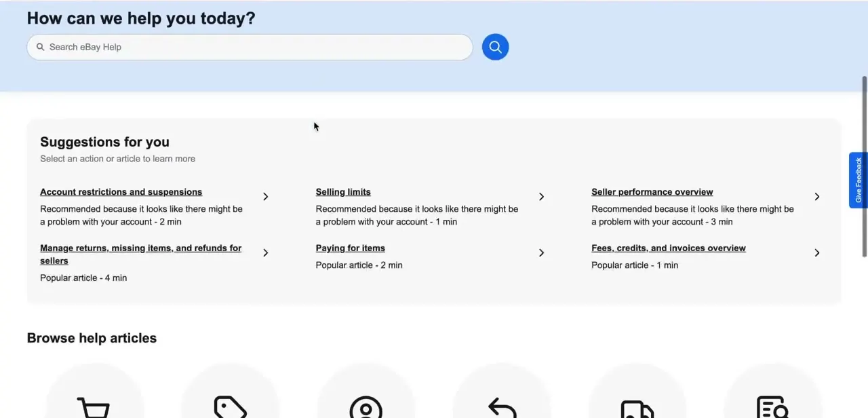Click 'Select an action or article to learn more'
The height and width of the screenshot is (418, 868).
(117, 159)
